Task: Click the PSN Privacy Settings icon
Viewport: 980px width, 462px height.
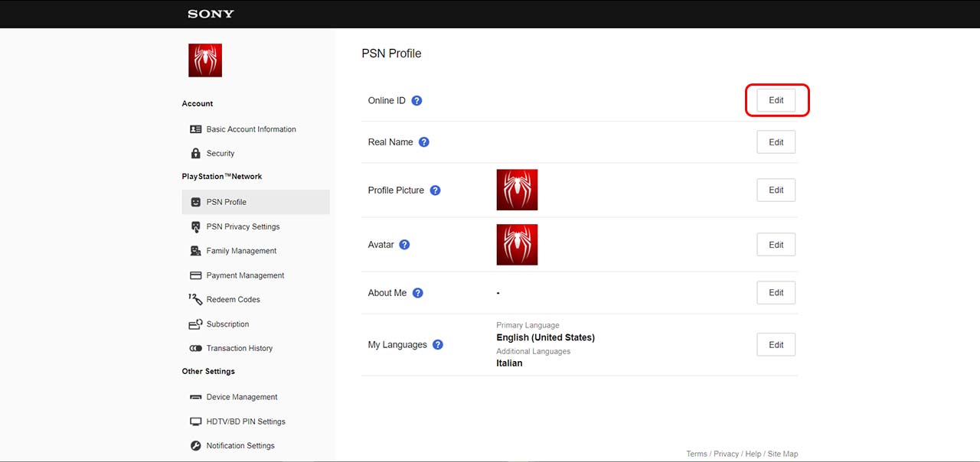Action: pos(195,226)
